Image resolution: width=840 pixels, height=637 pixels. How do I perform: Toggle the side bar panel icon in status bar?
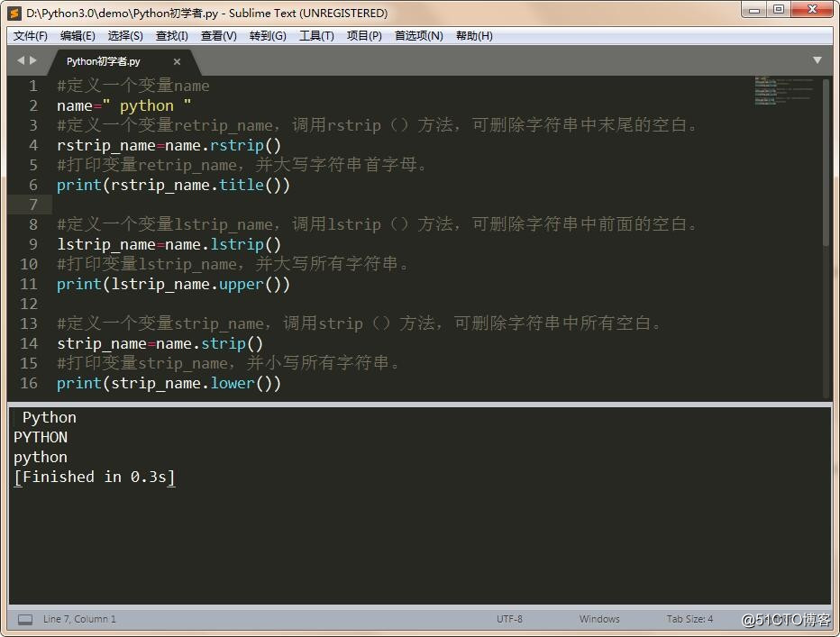(x=25, y=619)
